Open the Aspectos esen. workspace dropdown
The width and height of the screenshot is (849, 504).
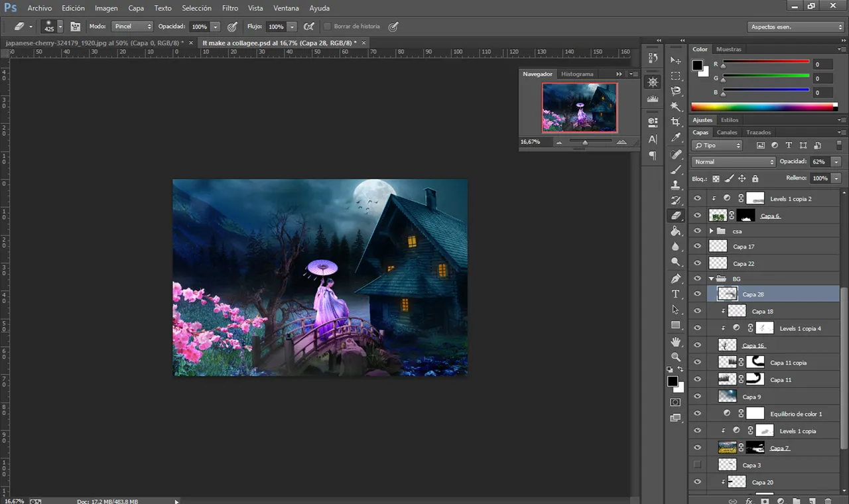click(796, 27)
